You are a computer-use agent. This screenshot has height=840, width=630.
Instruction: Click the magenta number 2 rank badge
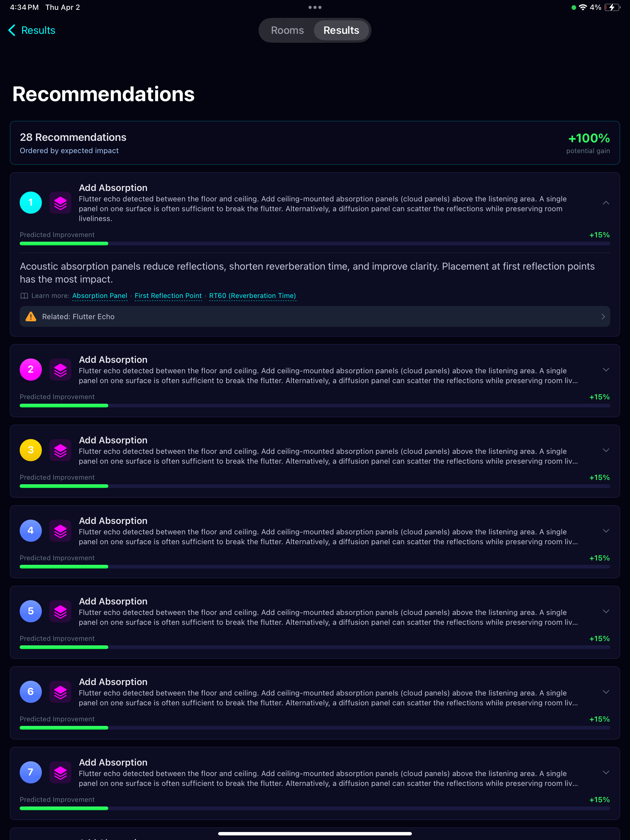pyautogui.click(x=31, y=370)
